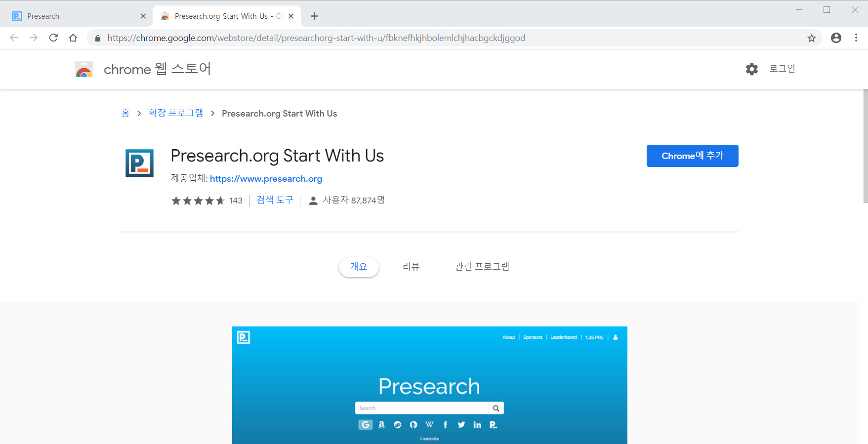
Task: Open the browser home page
Action: click(x=73, y=38)
